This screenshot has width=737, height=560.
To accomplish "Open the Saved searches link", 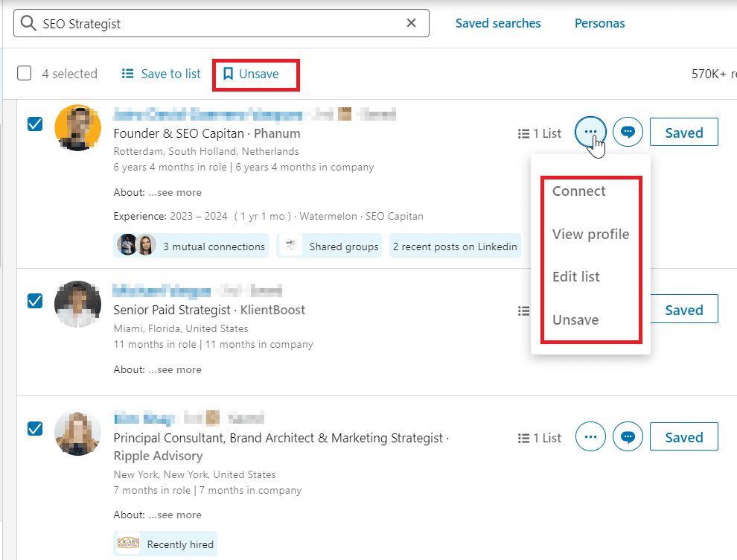I will [498, 23].
